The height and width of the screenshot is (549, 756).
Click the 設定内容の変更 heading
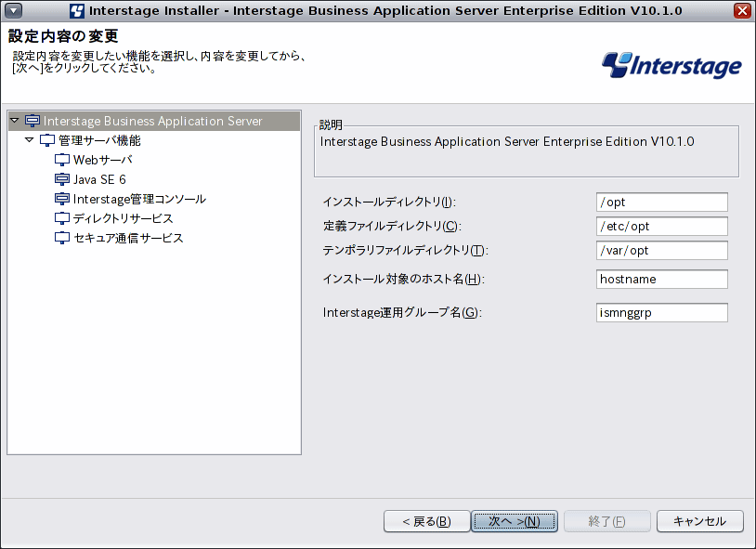tap(63, 36)
